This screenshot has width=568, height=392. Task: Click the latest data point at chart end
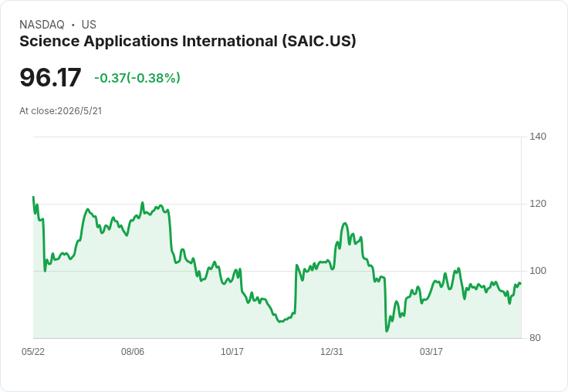point(521,284)
